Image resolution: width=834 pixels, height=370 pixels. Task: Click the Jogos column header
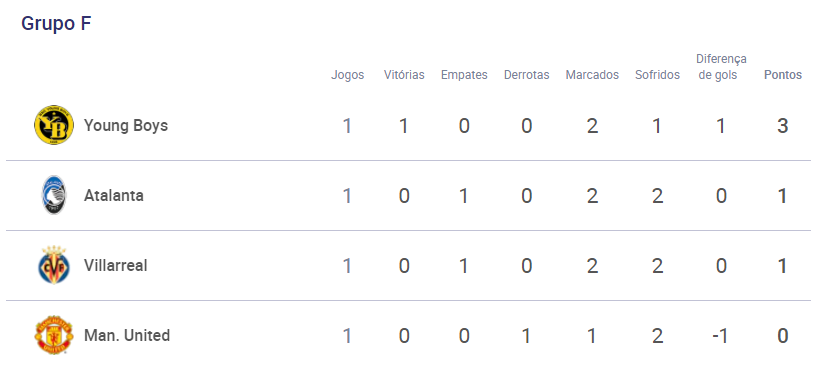[x=348, y=75]
